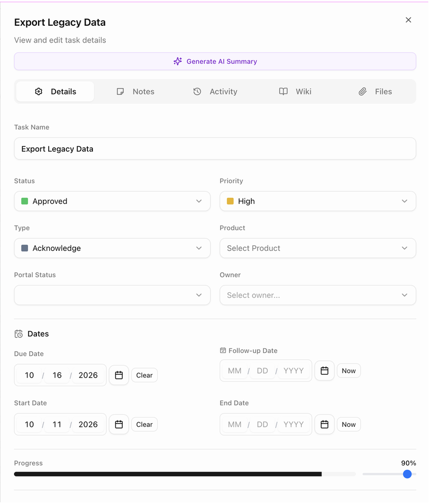Click the sparkle icon on Generate AI Summary
430x504 pixels.
[177, 62]
